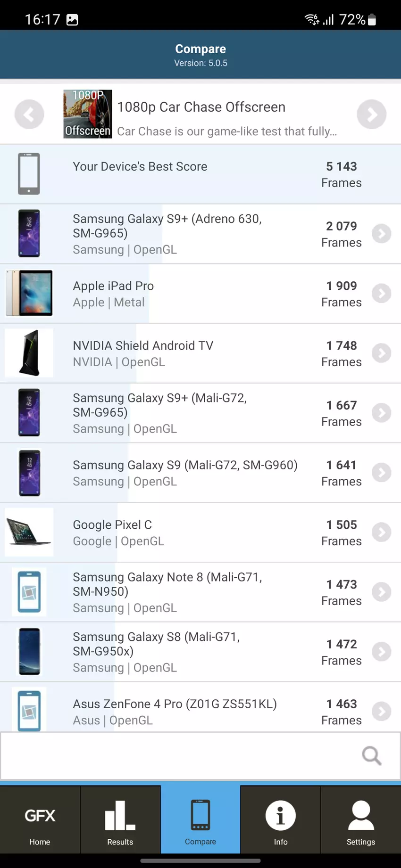Screen dimensions: 401x868
Task: Open Google Pixel C chevron
Action: (381, 532)
